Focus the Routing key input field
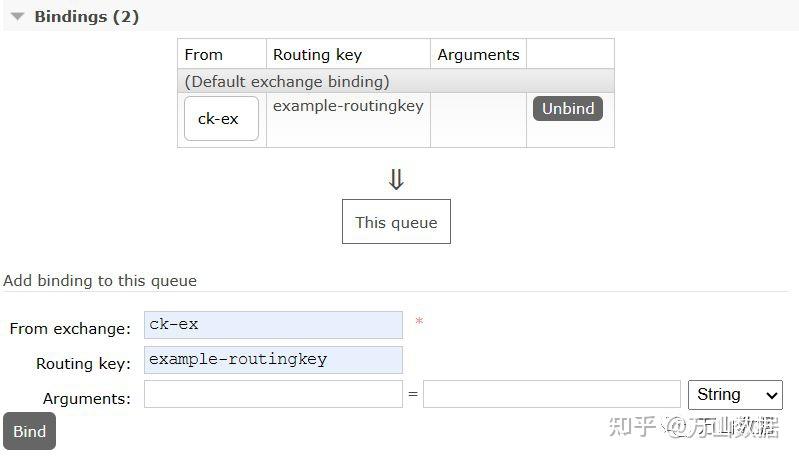Screen dimensions: 799x460 click(273, 360)
